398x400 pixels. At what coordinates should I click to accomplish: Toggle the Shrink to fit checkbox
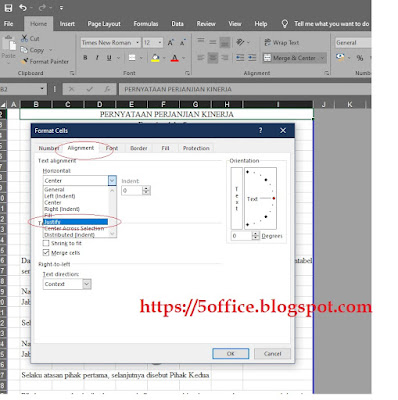coord(46,243)
